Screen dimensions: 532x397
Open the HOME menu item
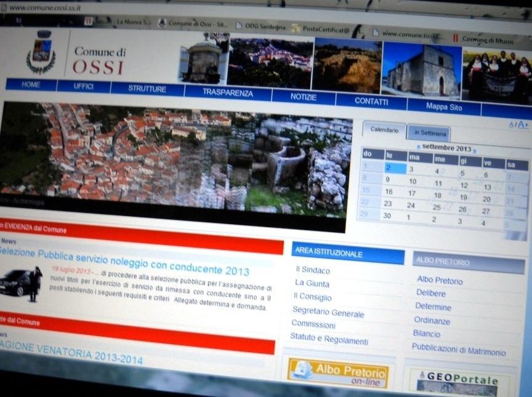pos(31,84)
